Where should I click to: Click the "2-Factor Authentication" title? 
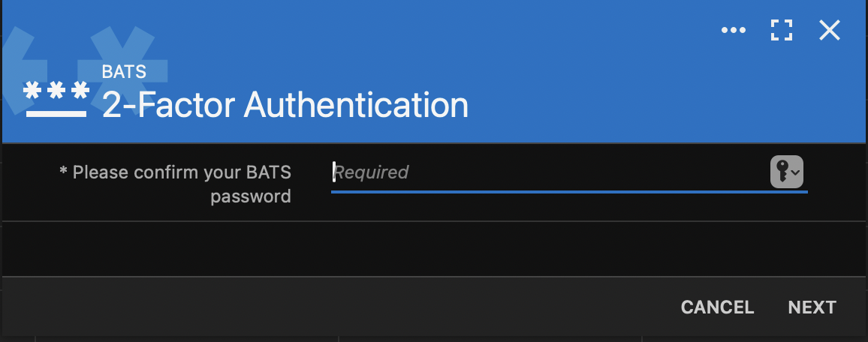[x=285, y=105]
